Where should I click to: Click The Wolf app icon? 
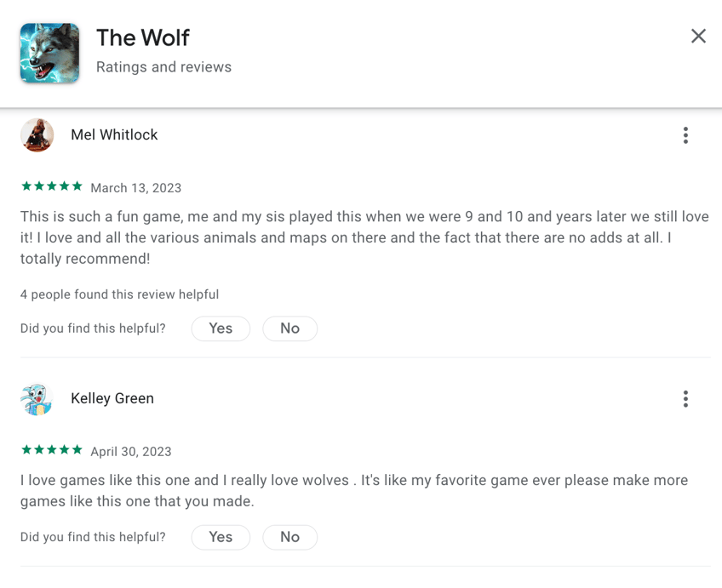pyautogui.click(x=49, y=53)
